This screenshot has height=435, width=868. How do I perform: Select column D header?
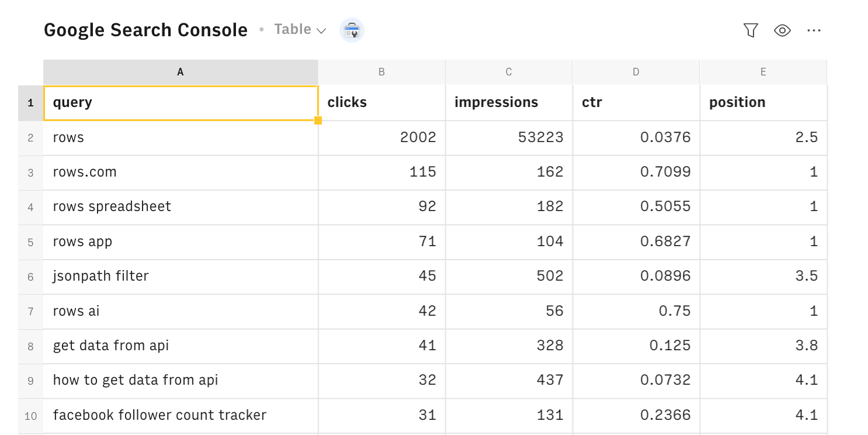click(636, 72)
